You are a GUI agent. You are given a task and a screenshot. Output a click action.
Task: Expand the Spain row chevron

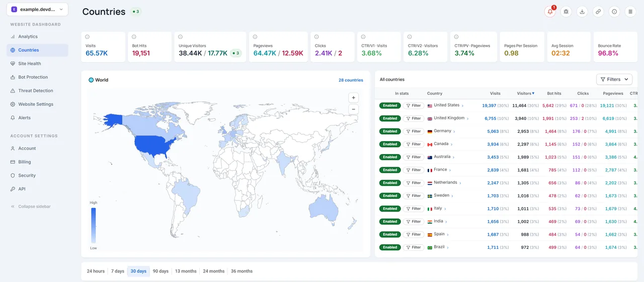(448, 234)
